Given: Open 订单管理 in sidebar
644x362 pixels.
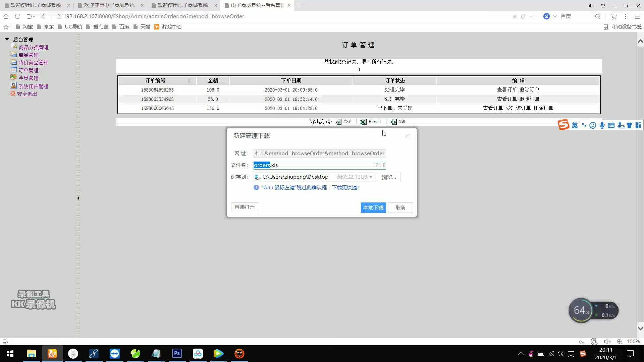Looking at the screenshot, I should click(28, 70).
